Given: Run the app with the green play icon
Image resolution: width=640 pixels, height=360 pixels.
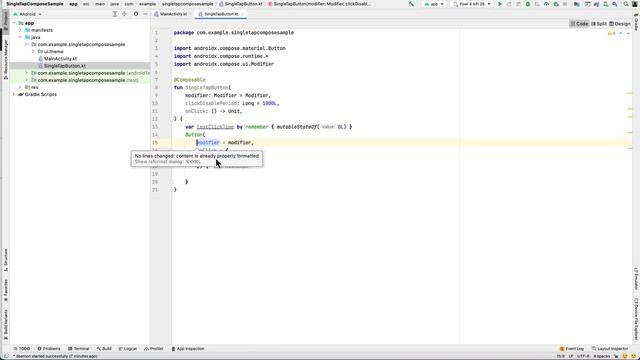Looking at the screenshot, I should [x=500, y=4].
